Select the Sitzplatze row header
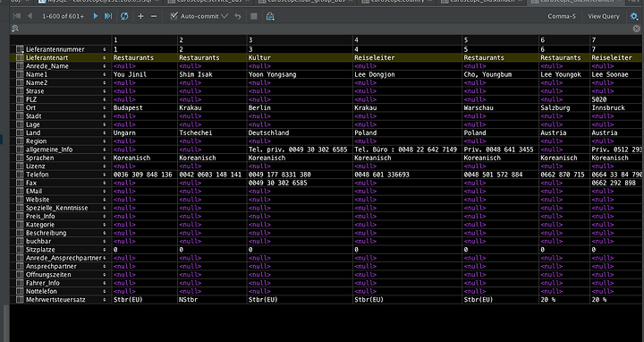The image size is (644, 342). click(x=61, y=250)
